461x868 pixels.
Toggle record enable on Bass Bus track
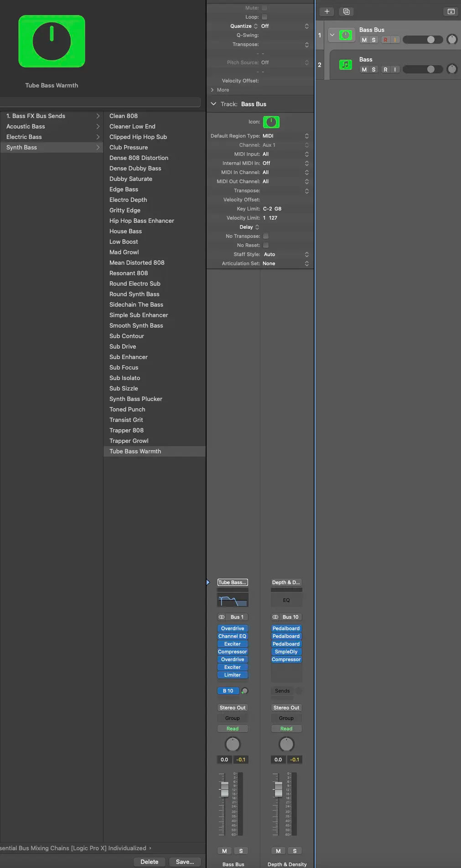point(386,40)
